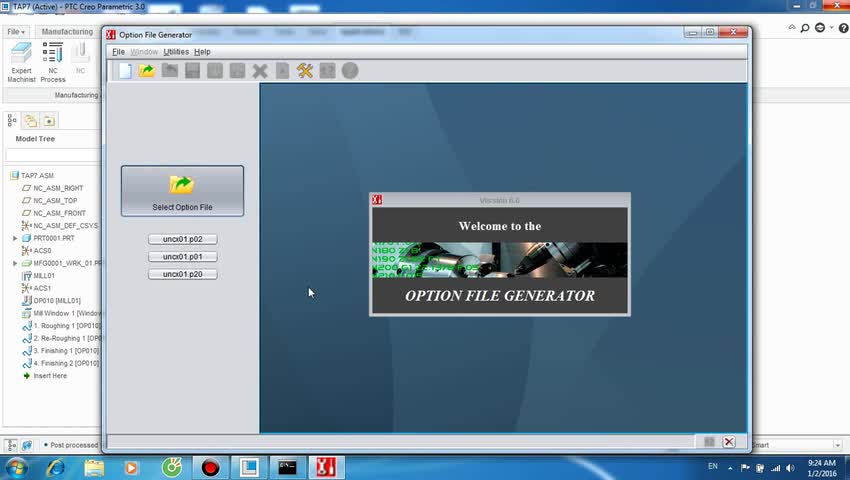Image resolution: width=850 pixels, height=480 pixels.
Task: Click Creo search magnifier icon
Action: point(805,28)
